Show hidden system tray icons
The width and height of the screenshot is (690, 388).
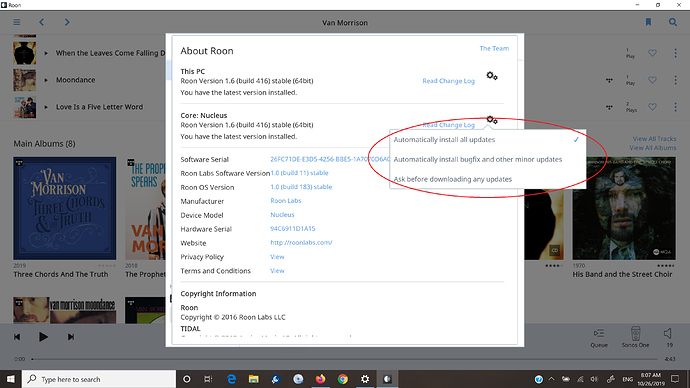[551, 379]
